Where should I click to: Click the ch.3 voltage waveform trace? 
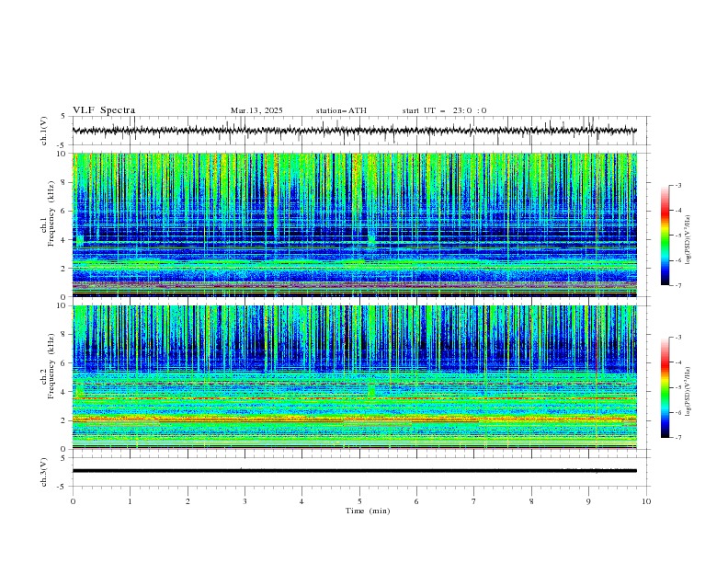[x=354, y=471]
